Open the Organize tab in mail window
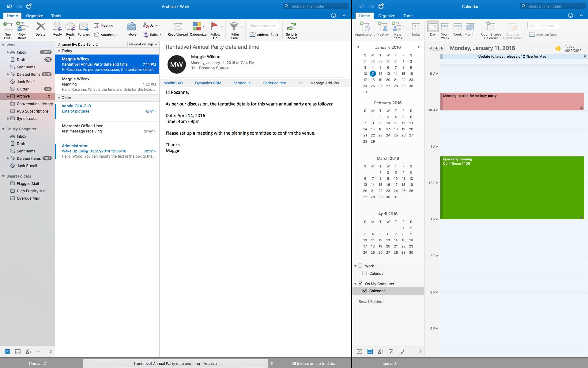Screen dimensions: 588x368 point(34,16)
